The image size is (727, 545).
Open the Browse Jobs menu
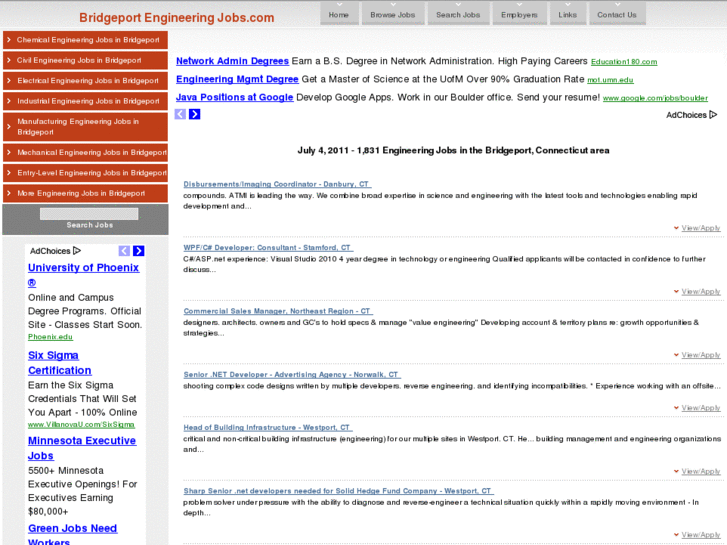click(393, 13)
